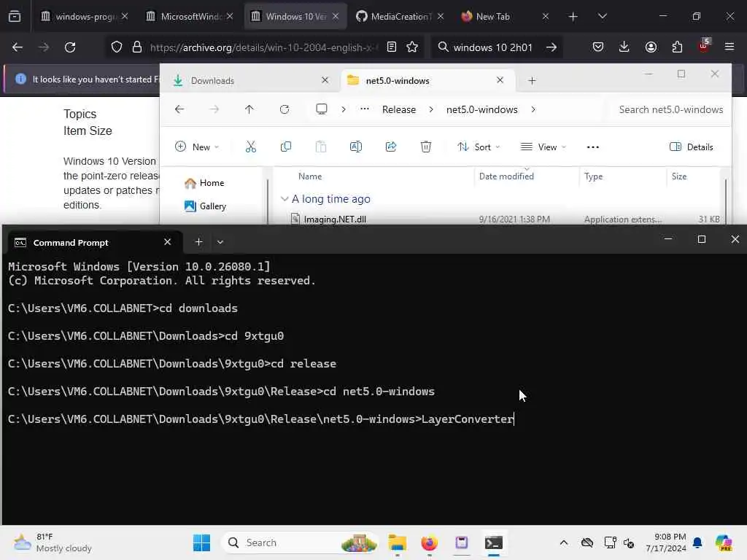Open Firefox hamburger application menu
The width and height of the screenshot is (747, 560).
tap(729, 47)
